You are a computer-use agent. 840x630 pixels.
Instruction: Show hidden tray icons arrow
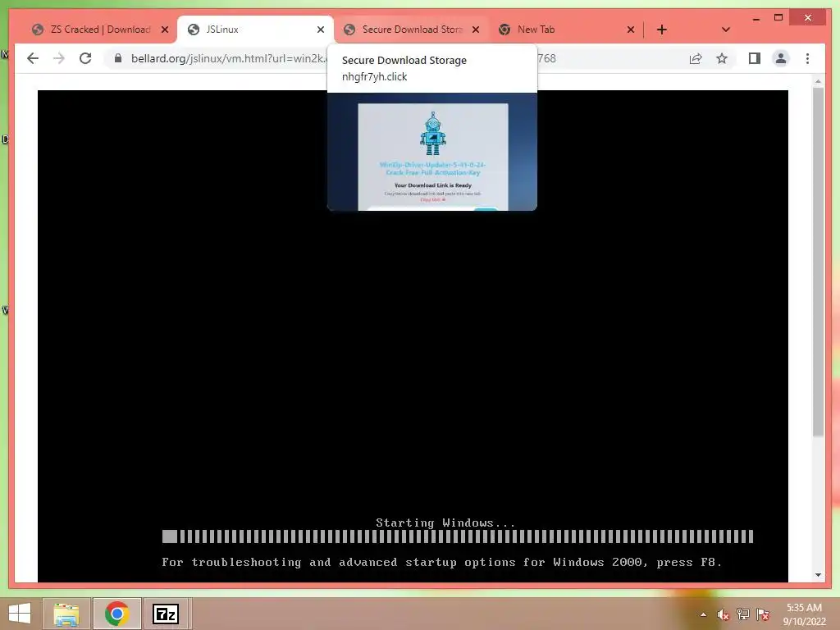[703, 614]
